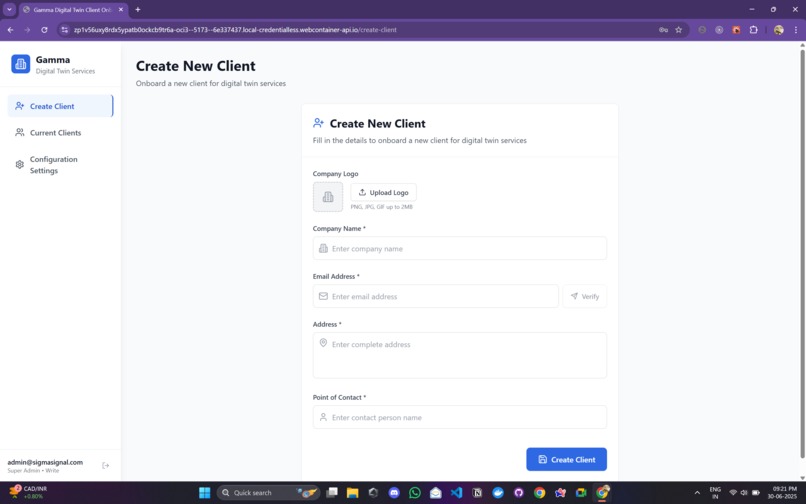Screen dimensions: 806x504
Task: Open the tab search dropdown arrow
Action: (9, 9)
